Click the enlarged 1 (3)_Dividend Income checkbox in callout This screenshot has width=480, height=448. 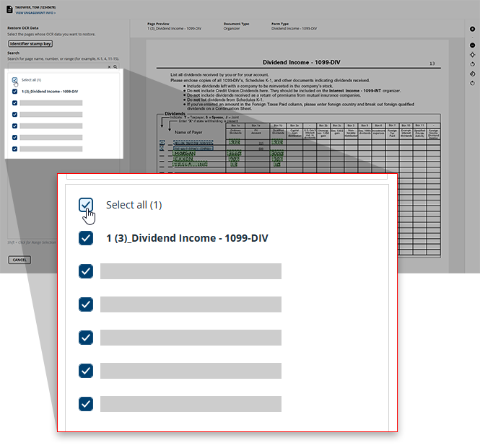(86, 238)
